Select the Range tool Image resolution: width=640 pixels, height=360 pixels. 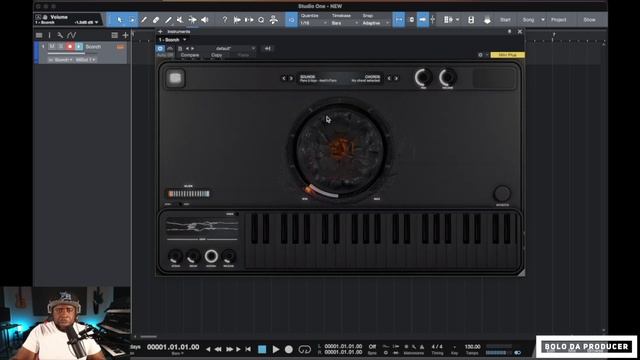click(132, 20)
